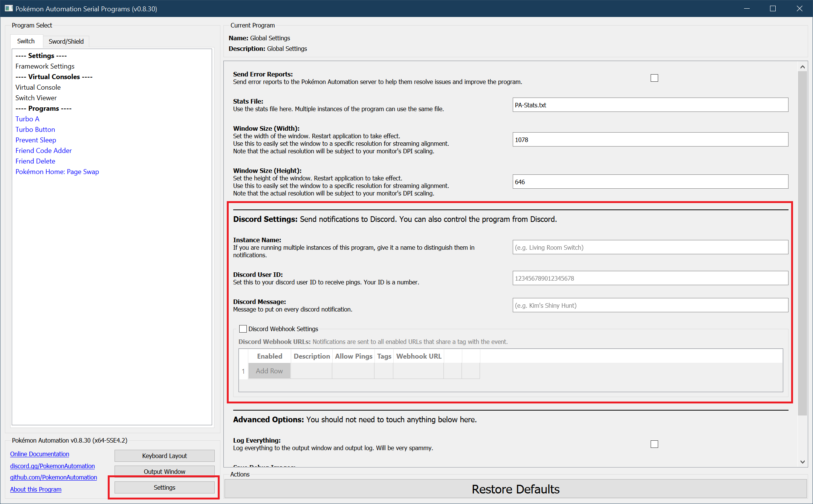Click scrollbar up arrow in settings panel

tap(802, 67)
